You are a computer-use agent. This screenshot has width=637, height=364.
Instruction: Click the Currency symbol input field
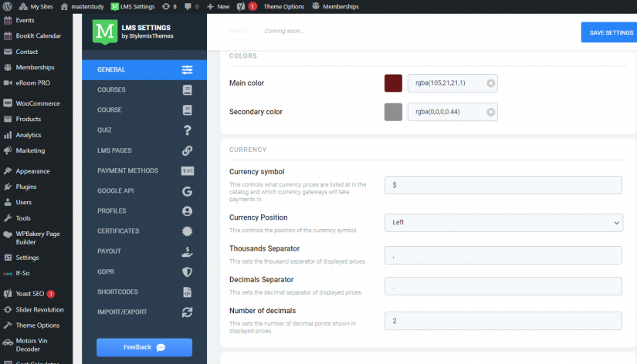[503, 185]
